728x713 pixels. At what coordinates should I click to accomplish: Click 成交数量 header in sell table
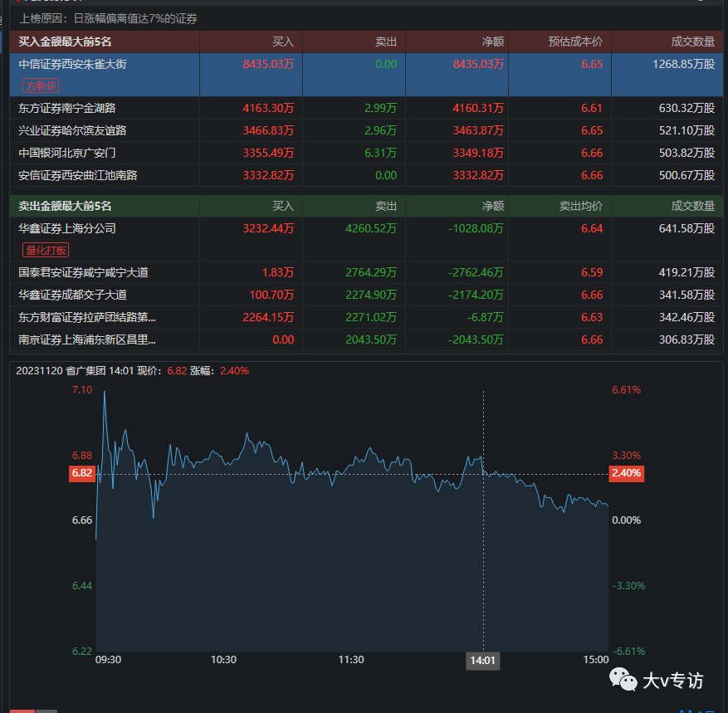[692, 206]
